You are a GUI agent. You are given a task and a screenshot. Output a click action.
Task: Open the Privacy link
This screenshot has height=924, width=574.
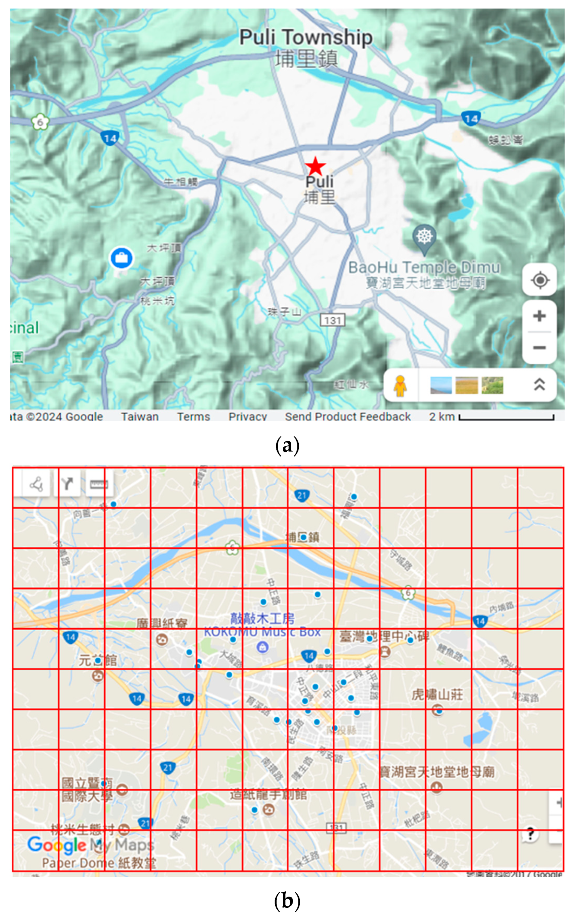point(248,417)
